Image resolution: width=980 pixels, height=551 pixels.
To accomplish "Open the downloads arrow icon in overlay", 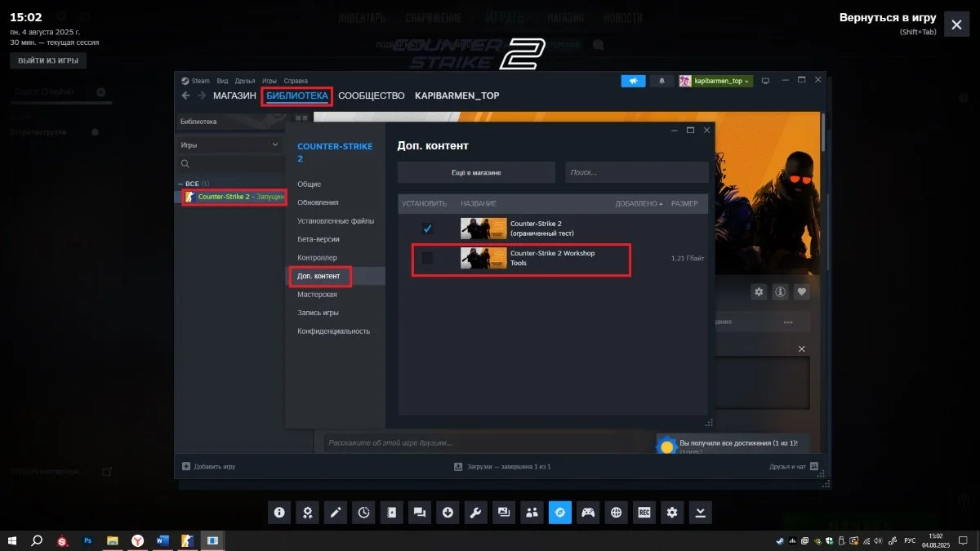I will coord(448,513).
